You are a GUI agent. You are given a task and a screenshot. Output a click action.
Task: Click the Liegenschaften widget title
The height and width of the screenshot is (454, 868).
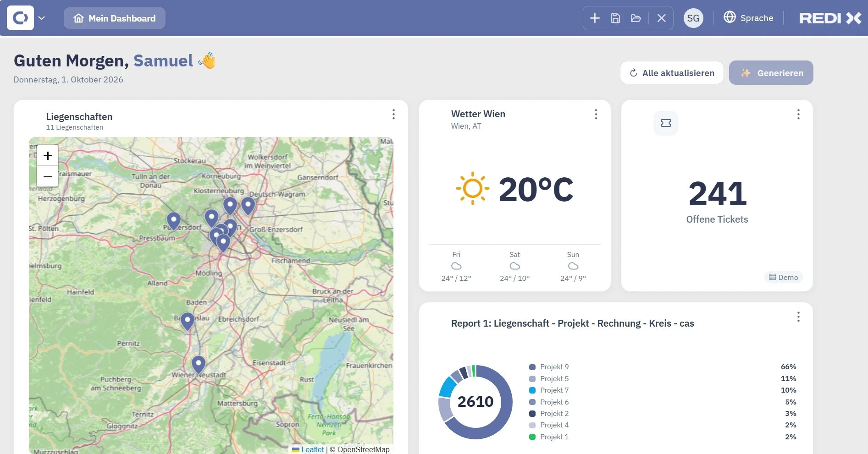tap(79, 116)
